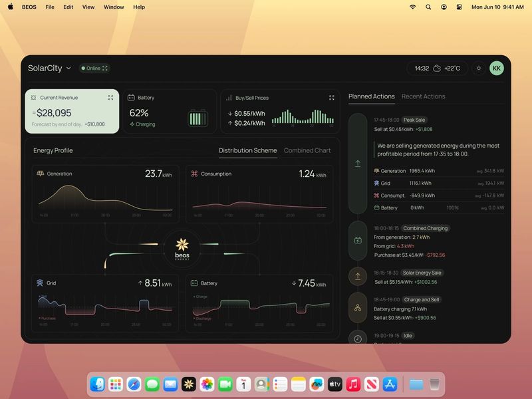Click the $0.24/kWh sell price
532x399 pixels.
tap(249, 123)
